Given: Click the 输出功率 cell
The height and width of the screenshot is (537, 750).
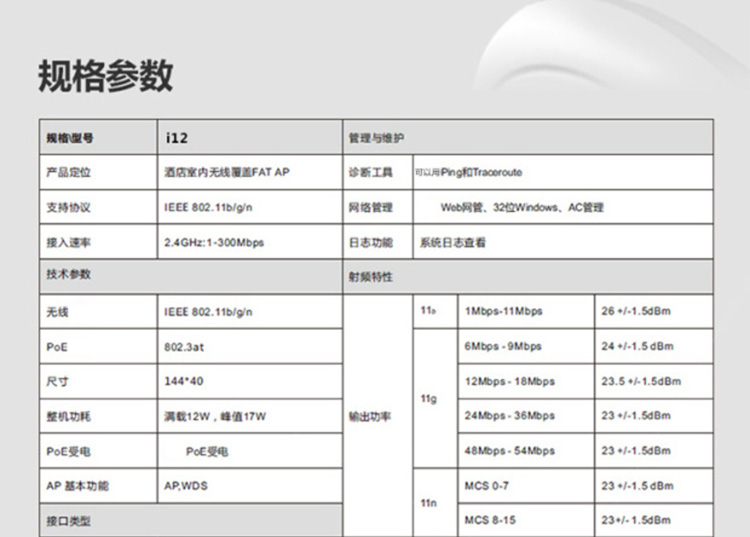Looking at the screenshot, I should pyautogui.click(x=370, y=416).
